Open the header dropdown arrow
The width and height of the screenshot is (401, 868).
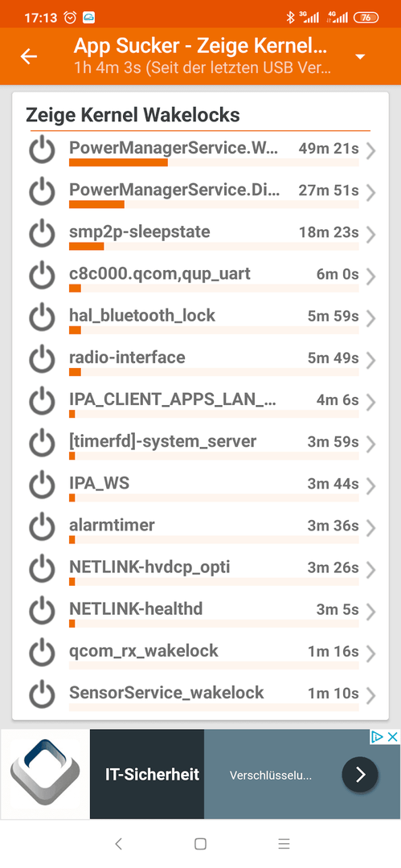click(360, 57)
